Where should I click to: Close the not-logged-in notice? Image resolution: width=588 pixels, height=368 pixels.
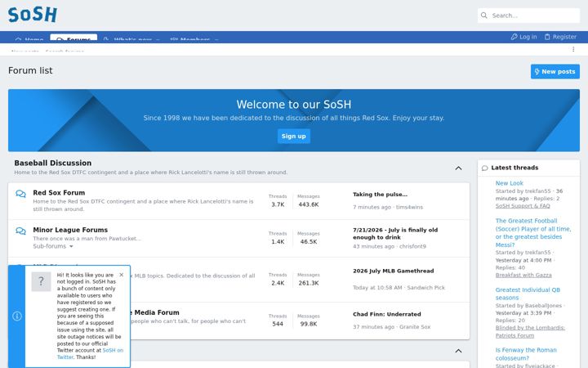[121, 275]
